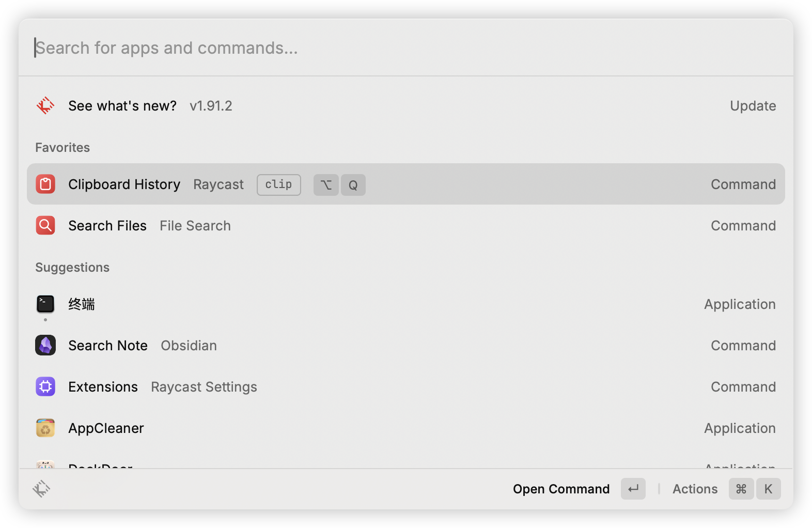Click the Search Files magnifier icon
Image resolution: width=812 pixels, height=528 pixels.
click(x=45, y=225)
